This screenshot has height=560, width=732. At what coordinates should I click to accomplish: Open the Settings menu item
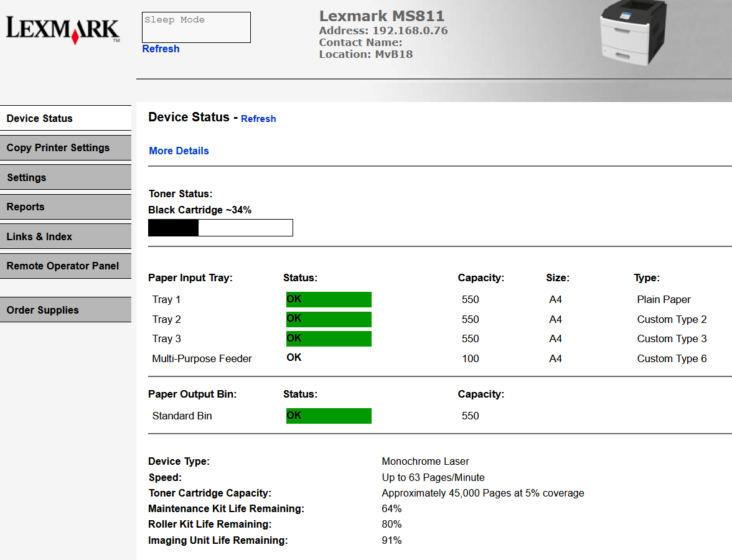(x=65, y=177)
